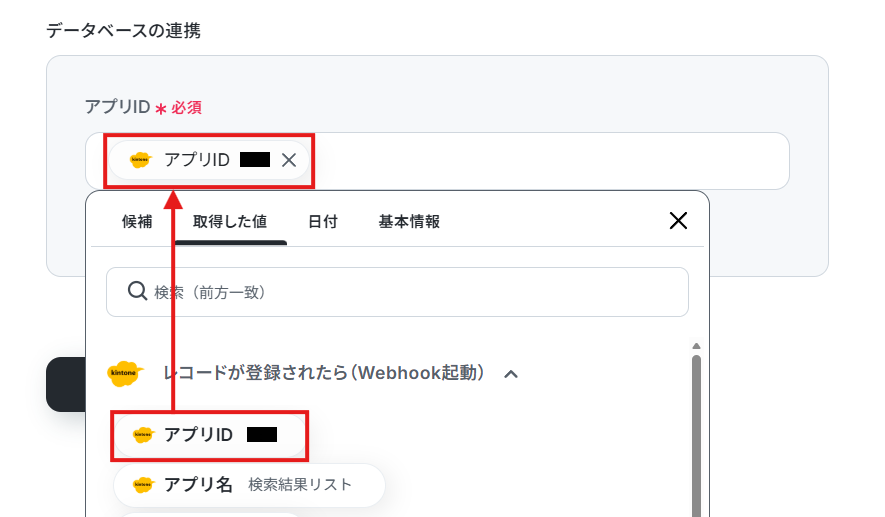
Task: Collapse the レコードが登録されたら section chevron
Action: point(511,374)
